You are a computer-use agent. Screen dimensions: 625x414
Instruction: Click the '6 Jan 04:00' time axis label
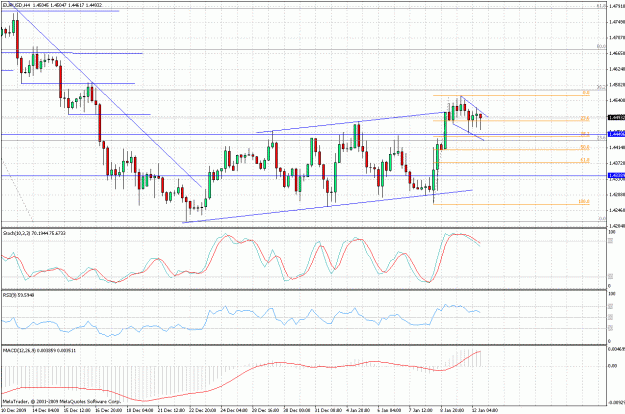[x=389, y=410]
